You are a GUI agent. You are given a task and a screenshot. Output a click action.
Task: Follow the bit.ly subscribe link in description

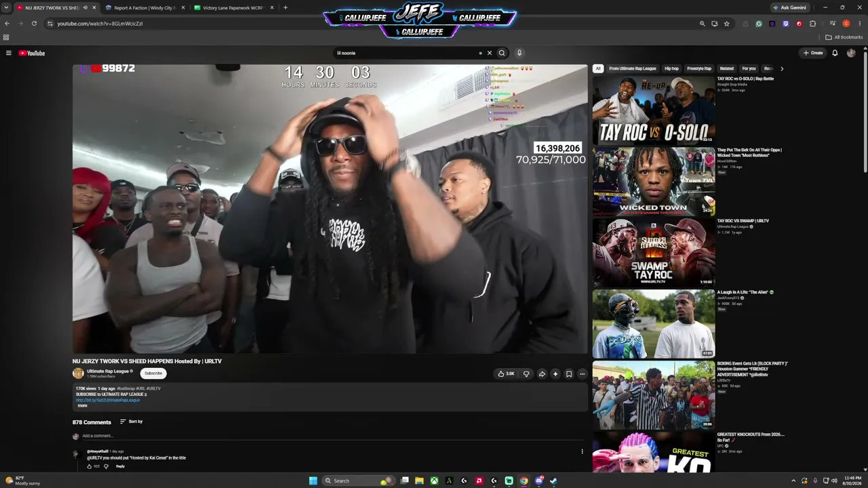click(x=108, y=400)
